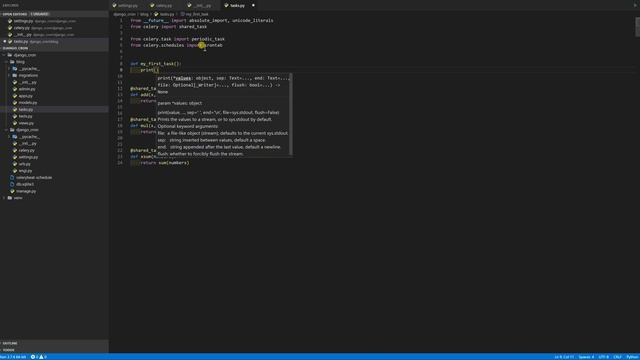This screenshot has height=360, width=640.
Task: Click the editor minimap scrollbar slider
Action: coord(638,27)
